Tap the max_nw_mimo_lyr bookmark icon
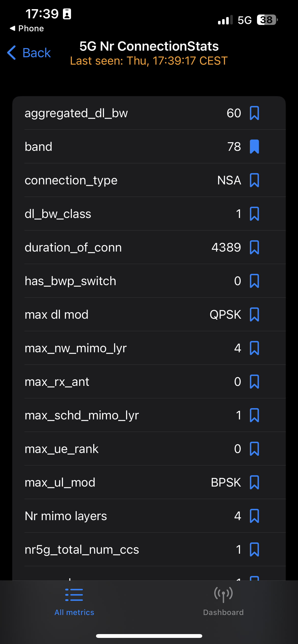This screenshot has height=644, width=298. [254, 348]
